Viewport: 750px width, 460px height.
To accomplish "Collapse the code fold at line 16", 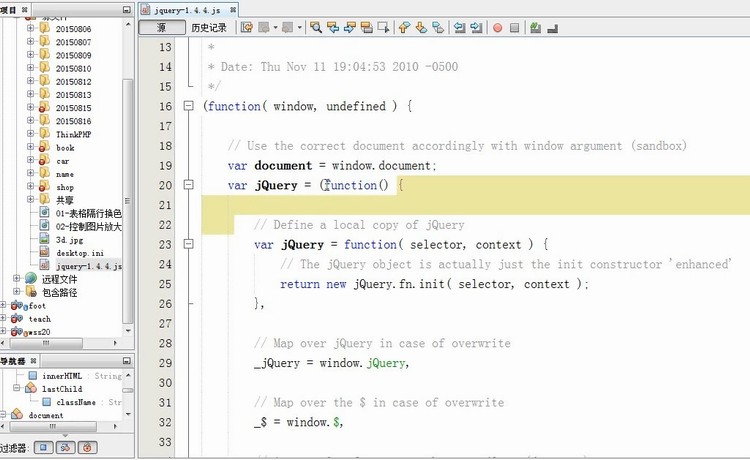I will 187,106.
